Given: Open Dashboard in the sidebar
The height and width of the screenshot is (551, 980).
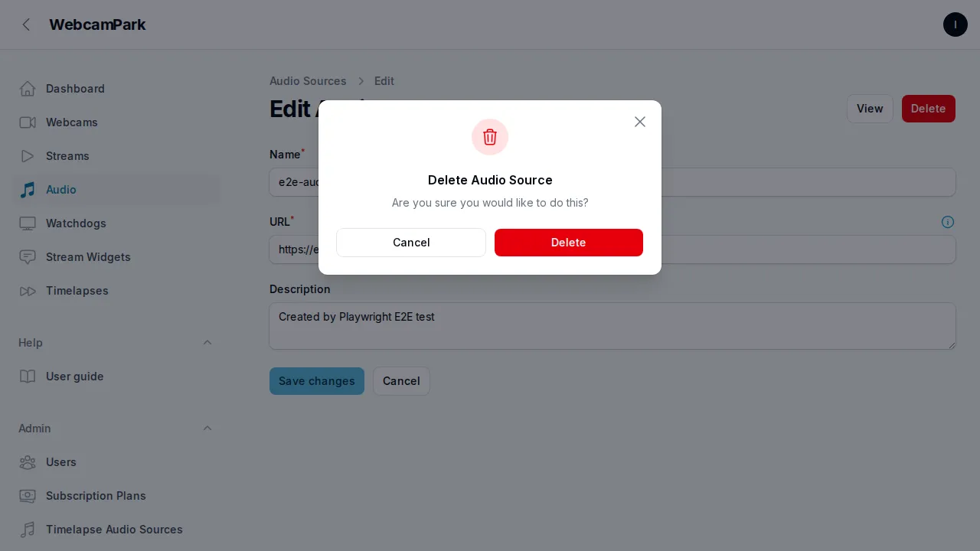Looking at the screenshot, I should [x=116, y=89].
